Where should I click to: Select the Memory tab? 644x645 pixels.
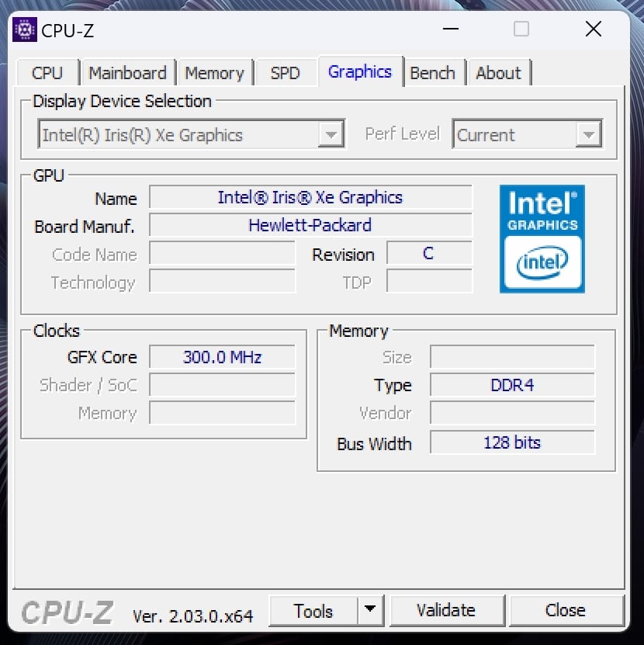pos(214,73)
